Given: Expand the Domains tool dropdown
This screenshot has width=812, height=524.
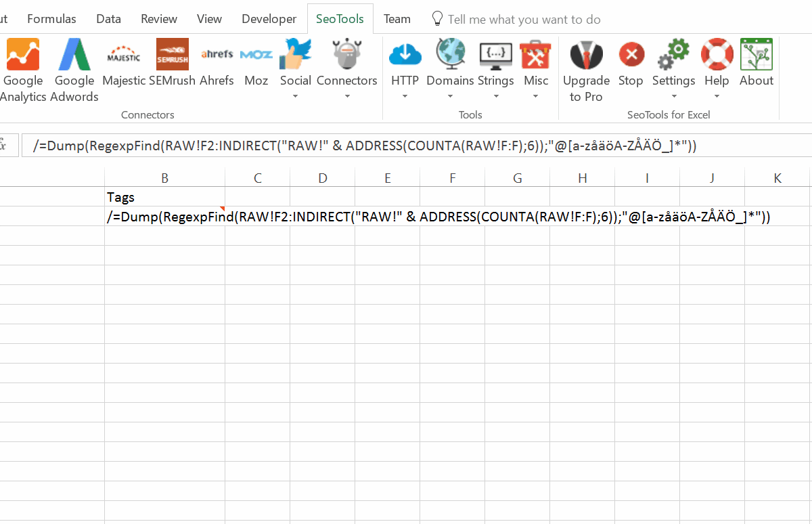Looking at the screenshot, I should 450,97.
